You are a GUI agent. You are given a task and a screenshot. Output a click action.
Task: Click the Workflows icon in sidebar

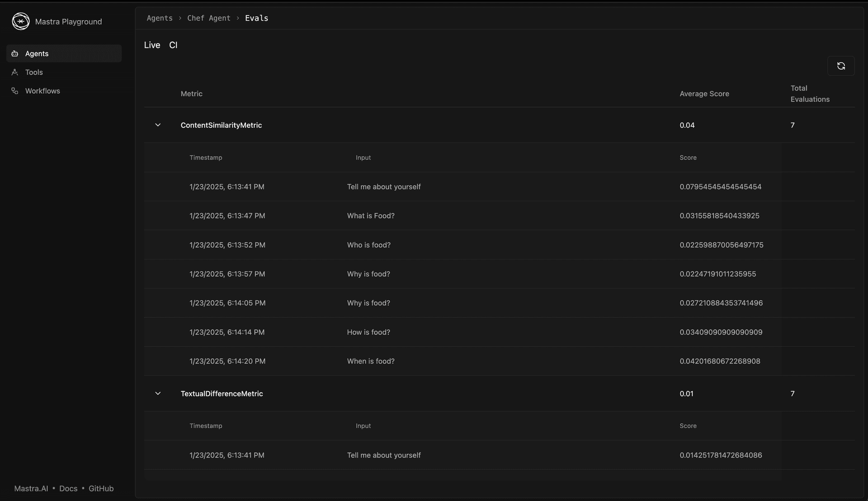[x=15, y=91]
